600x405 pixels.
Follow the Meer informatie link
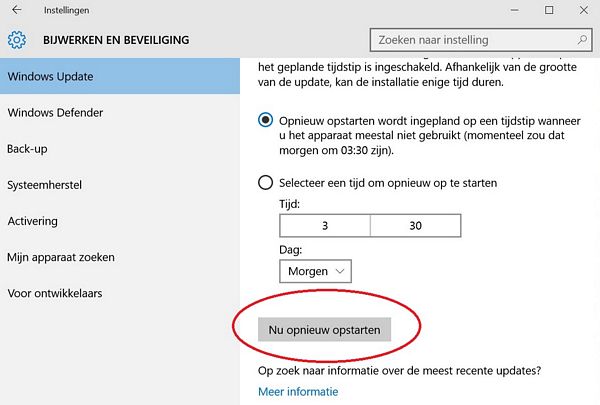(298, 392)
